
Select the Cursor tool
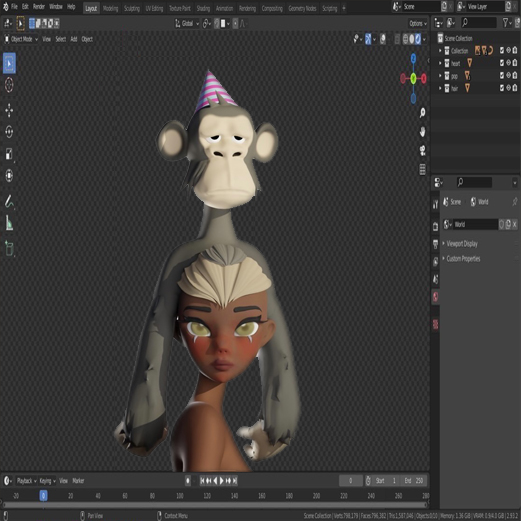click(x=9, y=85)
